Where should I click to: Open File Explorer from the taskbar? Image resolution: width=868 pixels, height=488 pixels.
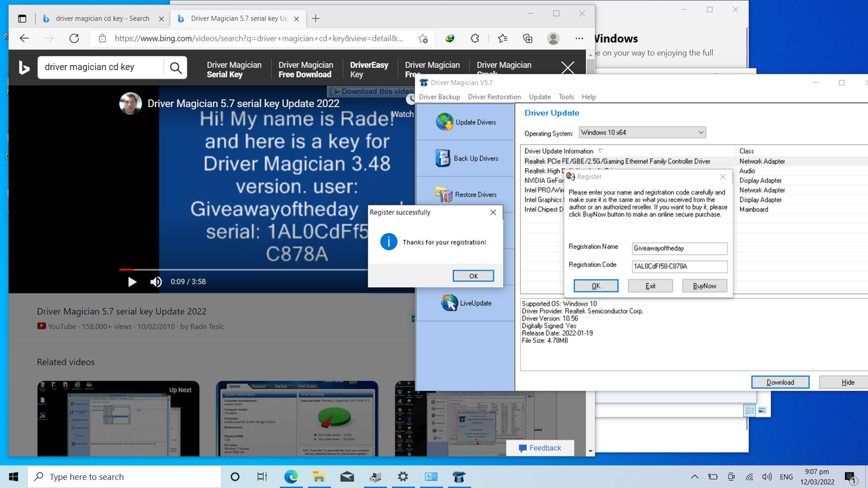pyautogui.click(x=319, y=476)
